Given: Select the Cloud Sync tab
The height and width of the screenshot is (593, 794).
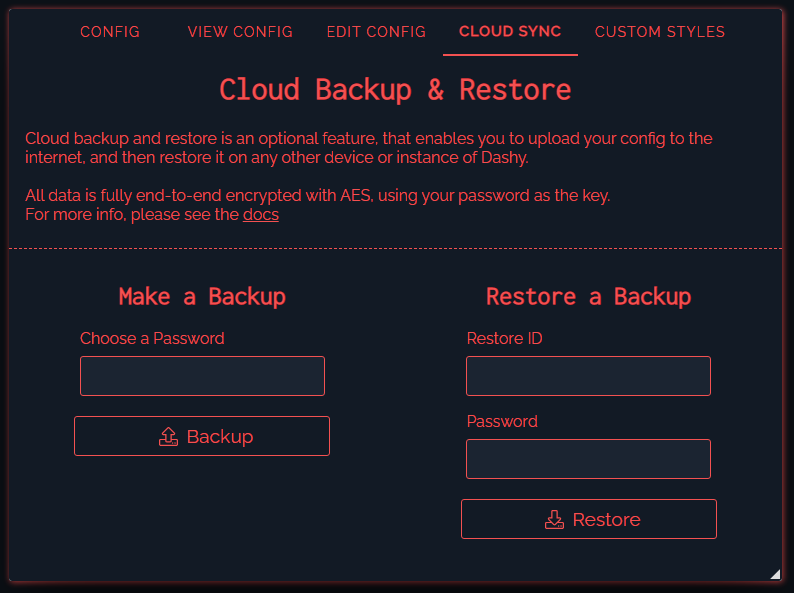Looking at the screenshot, I should [x=510, y=32].
